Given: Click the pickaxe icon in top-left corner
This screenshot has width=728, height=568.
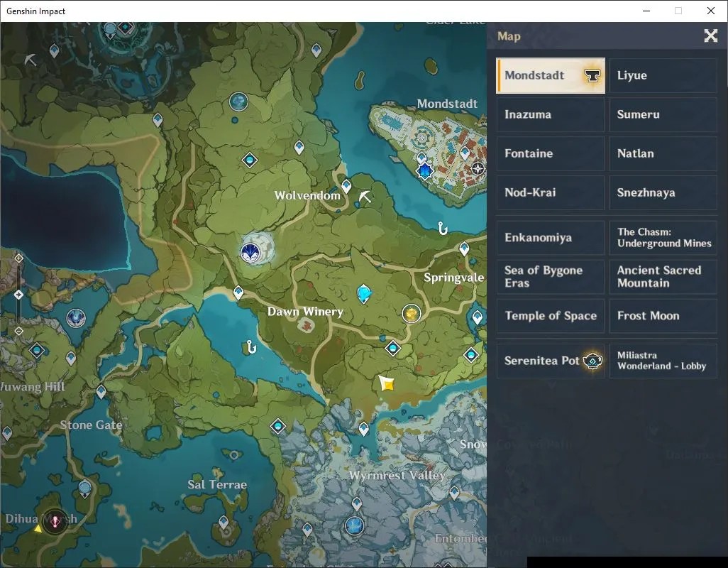Looking at the screenshot, I should 31,60.
